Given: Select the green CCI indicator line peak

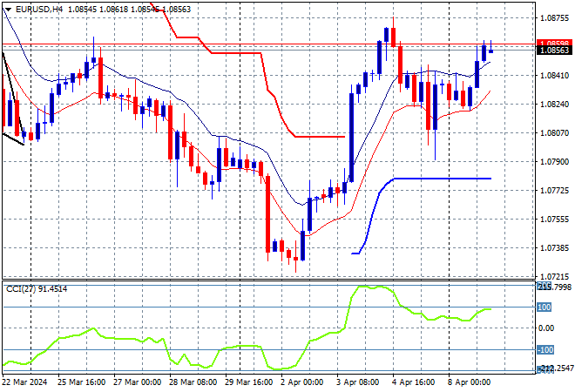Looking at the screenshot, I should click(x=366, y=287).
